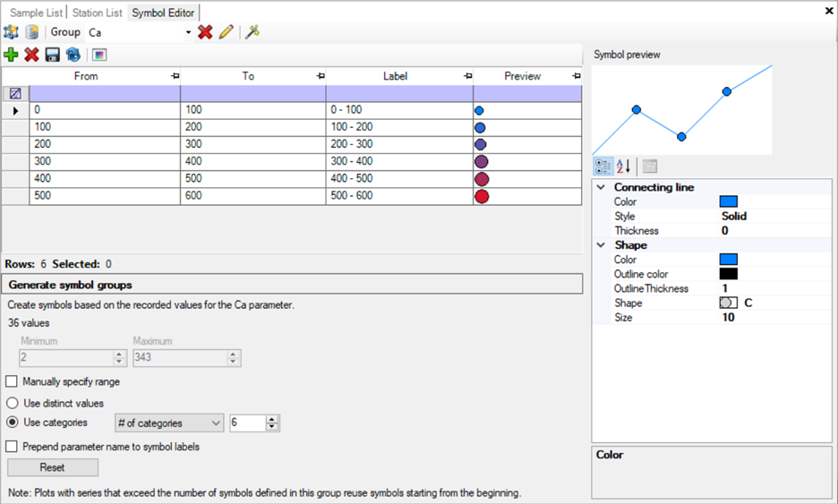
Task: Click the label cell 400 - 500
Action: point(399,178)
